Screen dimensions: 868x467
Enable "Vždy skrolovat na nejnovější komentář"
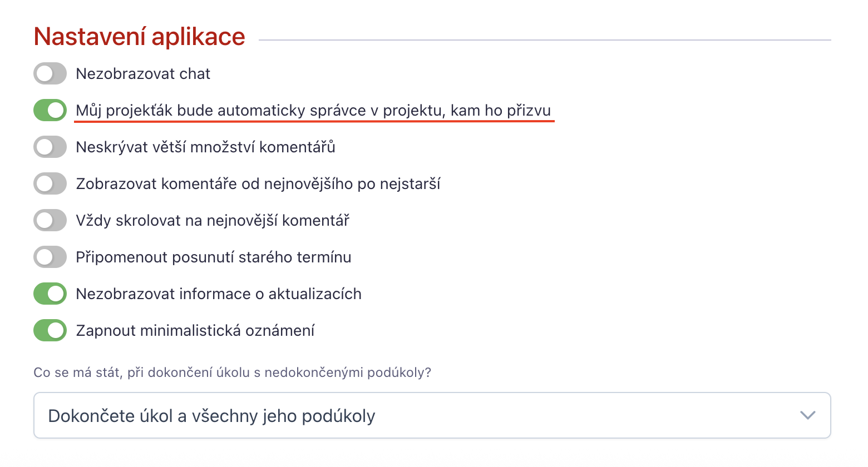[x=50, y=220]
